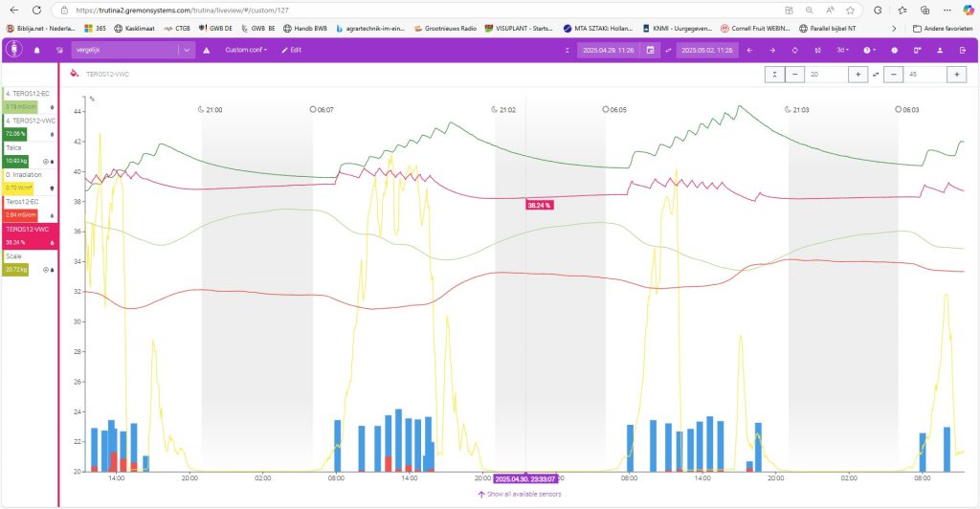Click the axis minimum field showing 20
This screenshot has height=509, width=980.
[x=826, y=75]
